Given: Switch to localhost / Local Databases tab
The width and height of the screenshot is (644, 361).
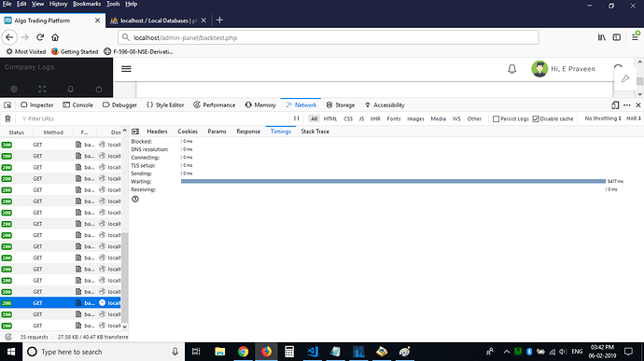Looking at the screenshot, I should [x=159, y=21].
